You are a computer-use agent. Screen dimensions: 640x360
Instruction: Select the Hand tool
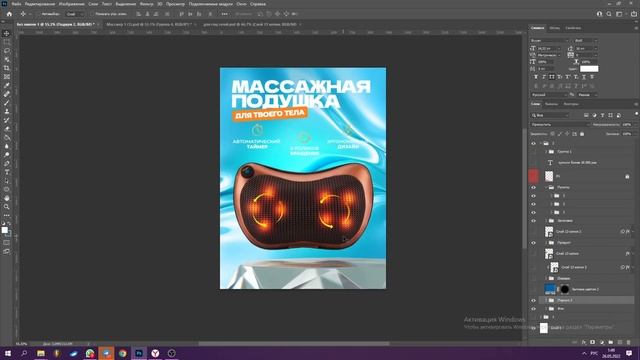coord(7,198)
